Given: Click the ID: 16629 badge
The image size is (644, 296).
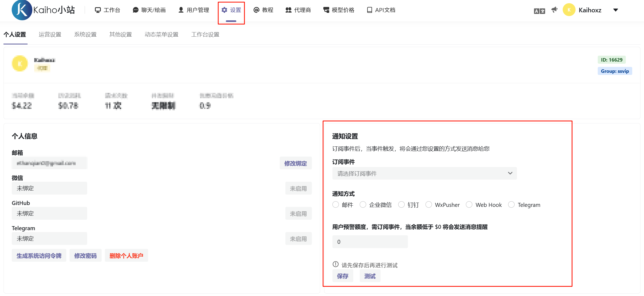Looking at the screenshot, I should coord(612,60).
